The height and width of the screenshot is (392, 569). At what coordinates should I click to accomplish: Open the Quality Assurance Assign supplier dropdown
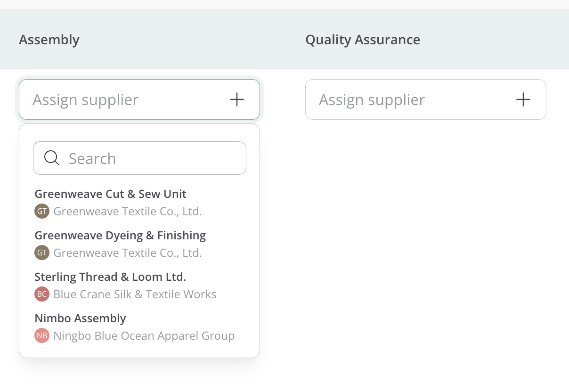tap(426, 99)
